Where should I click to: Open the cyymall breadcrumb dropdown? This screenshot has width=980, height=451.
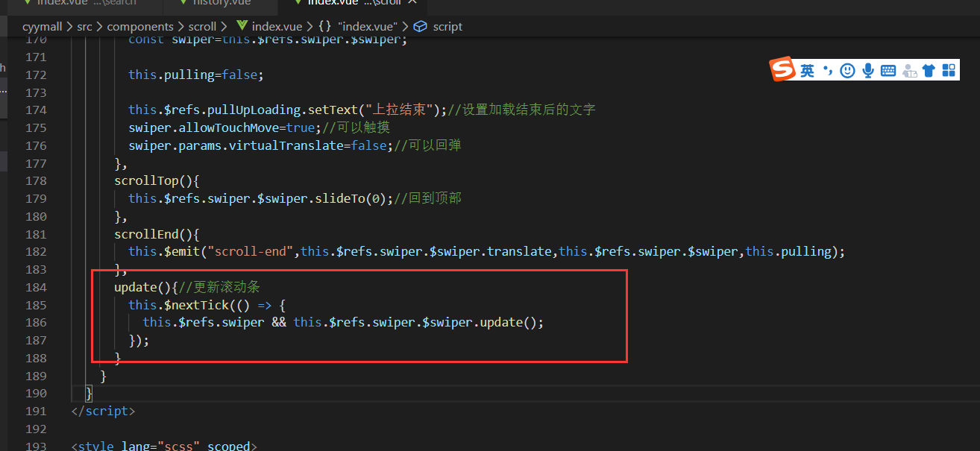[x=43, y=26]
